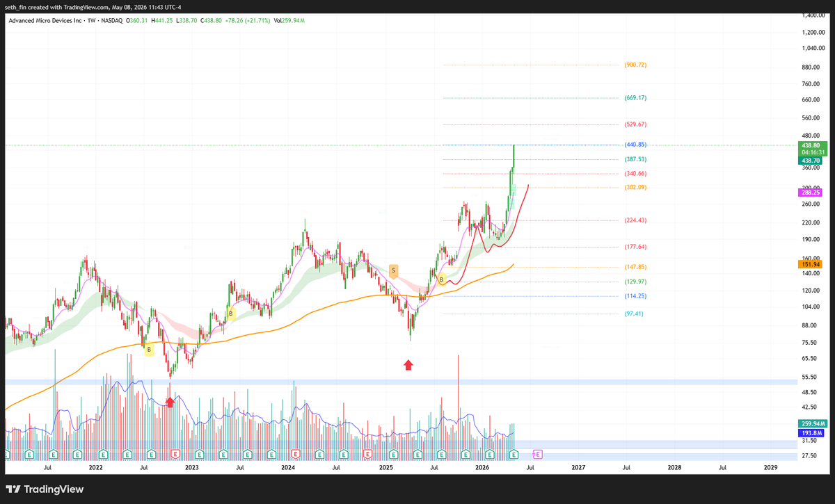
Task: Click the (669.17) green level label
Action: [636, 98]
